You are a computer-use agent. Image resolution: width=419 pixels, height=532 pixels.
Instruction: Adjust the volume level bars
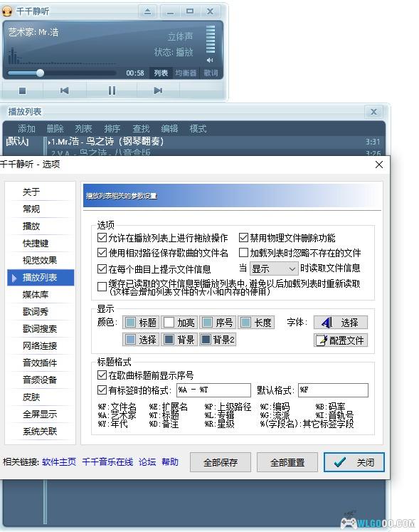tap(211, 39)
